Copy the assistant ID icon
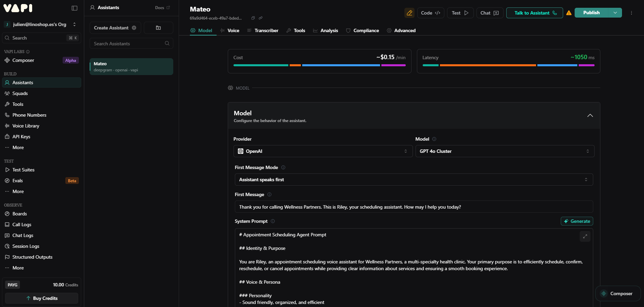This screenshot has height=307, width=644. 253,18
